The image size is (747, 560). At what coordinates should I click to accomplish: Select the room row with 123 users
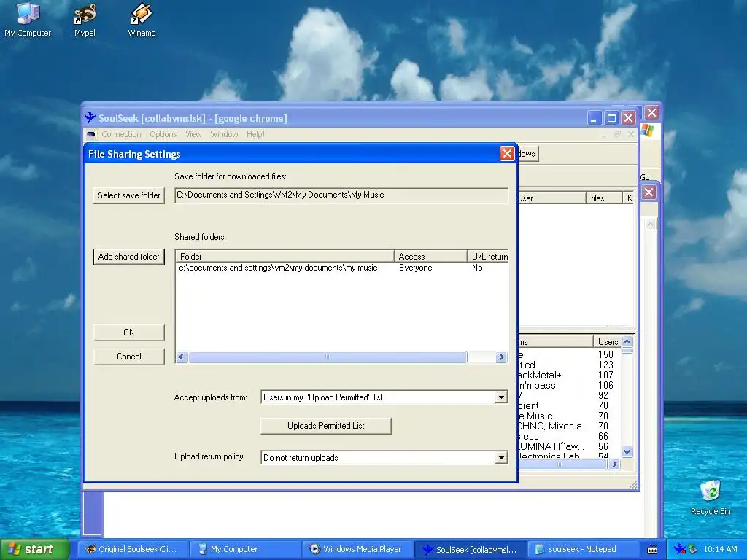(x=569, y=365)
